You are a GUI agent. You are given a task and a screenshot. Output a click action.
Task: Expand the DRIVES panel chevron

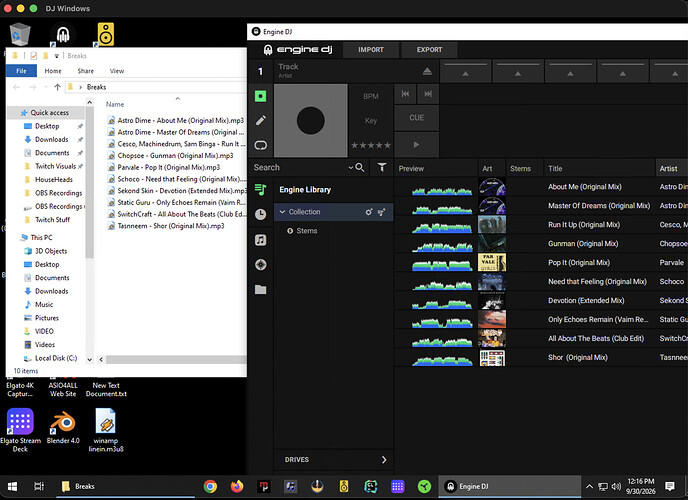pyautogui.click(x=384, y=460)
